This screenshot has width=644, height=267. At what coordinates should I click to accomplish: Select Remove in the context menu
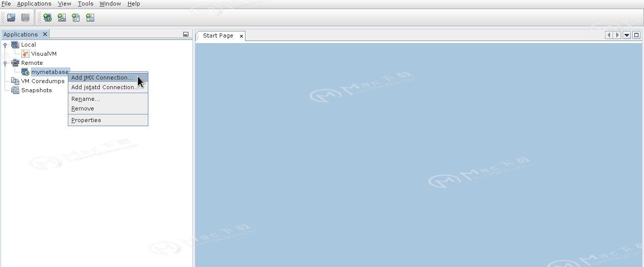pos(108,108)
